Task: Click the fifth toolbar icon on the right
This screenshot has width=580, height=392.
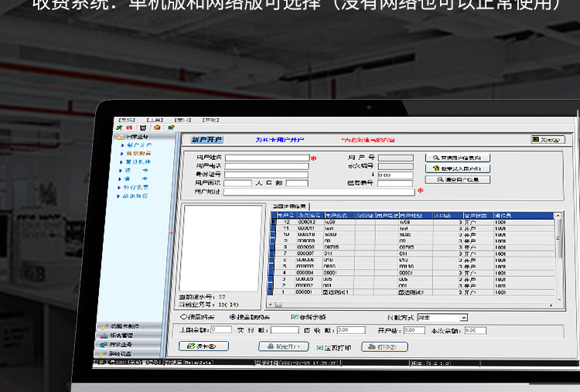Action: [x=171, y=128]
